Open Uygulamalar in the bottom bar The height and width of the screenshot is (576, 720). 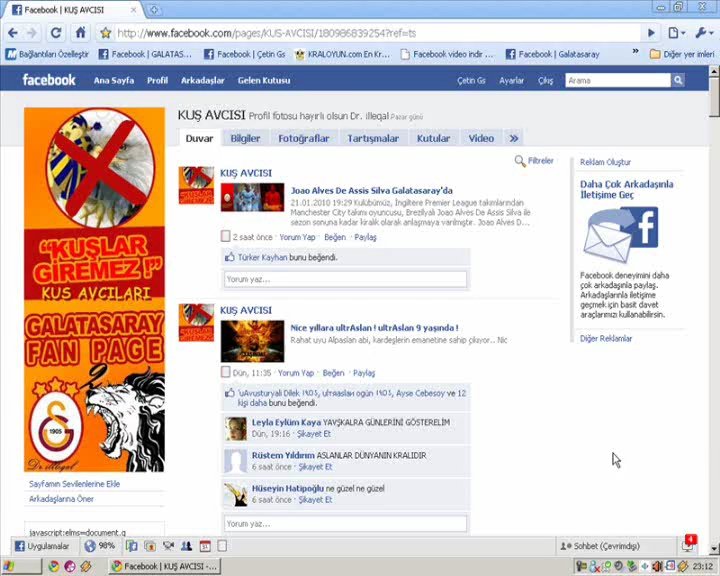pyautogui.click(x=42, y=546)
